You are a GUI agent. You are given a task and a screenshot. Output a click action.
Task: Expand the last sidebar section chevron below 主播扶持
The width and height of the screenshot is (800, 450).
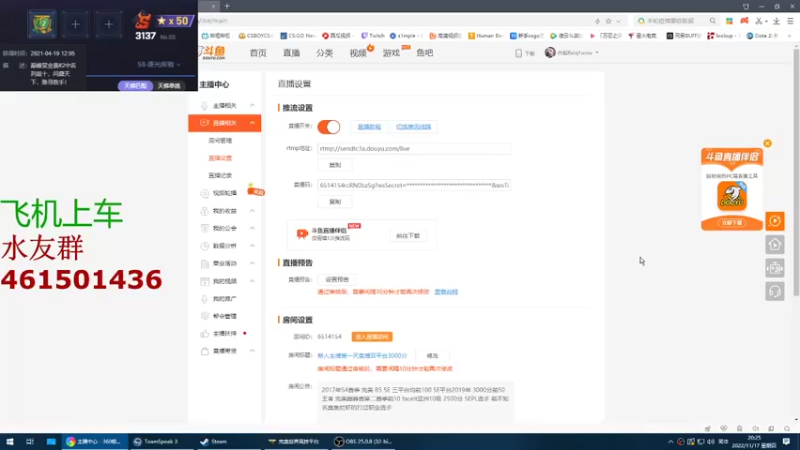click(252, 351)
